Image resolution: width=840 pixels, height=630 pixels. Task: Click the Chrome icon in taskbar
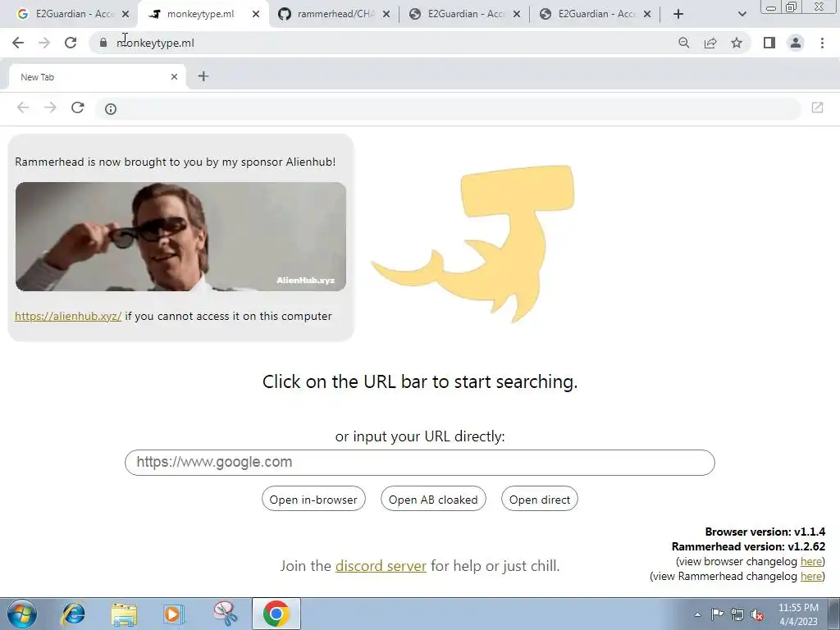[x=276, y=614]
